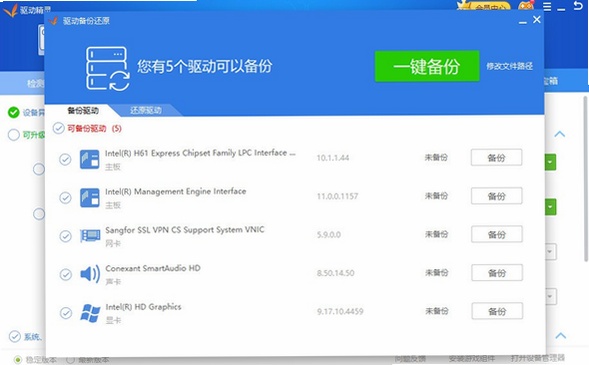
Task: Click version number 10.1.1.44
Action: pyautogui.click(x=333, y=158)
